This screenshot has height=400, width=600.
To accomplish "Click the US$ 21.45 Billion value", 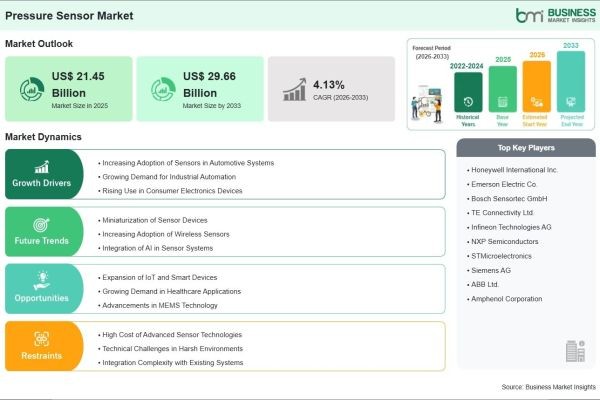I will [x=78, y=85].
